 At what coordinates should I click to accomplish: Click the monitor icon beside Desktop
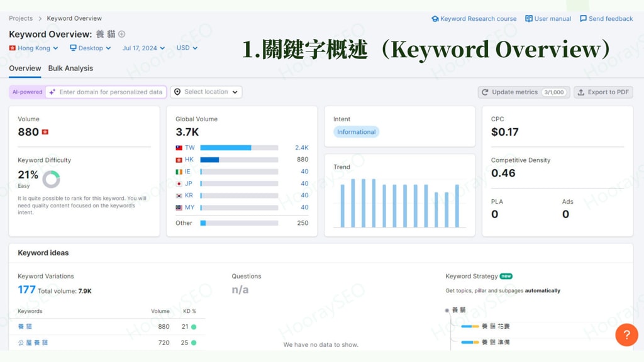click(x=73, y=48)
